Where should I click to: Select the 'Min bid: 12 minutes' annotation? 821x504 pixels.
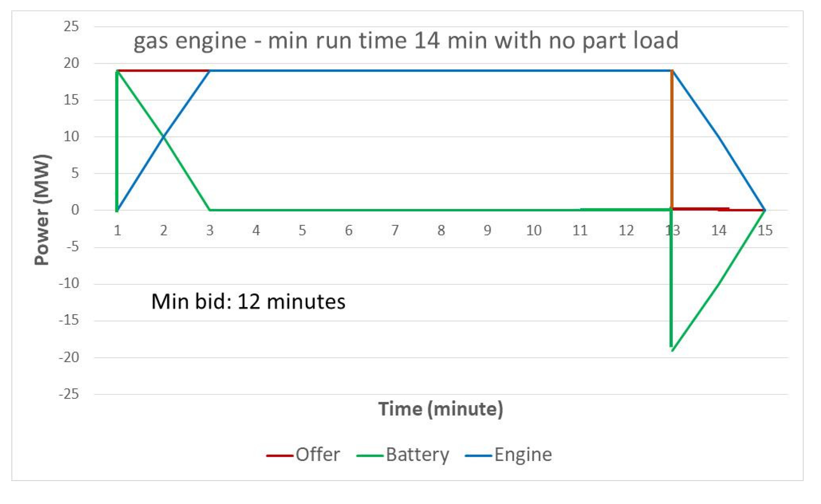tap(248, 302)
